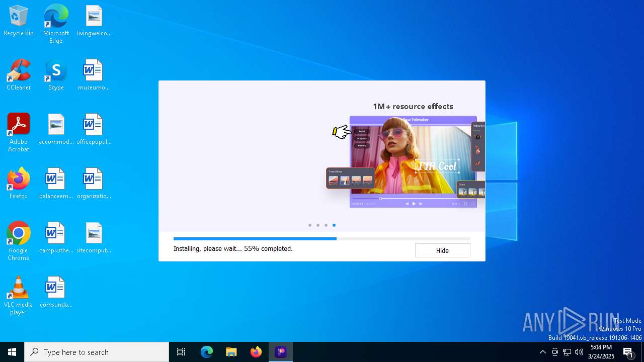Switch to the Edimakor installer taskbar item
The width and height of the screenshot is (644, 362).
point(281,352)
